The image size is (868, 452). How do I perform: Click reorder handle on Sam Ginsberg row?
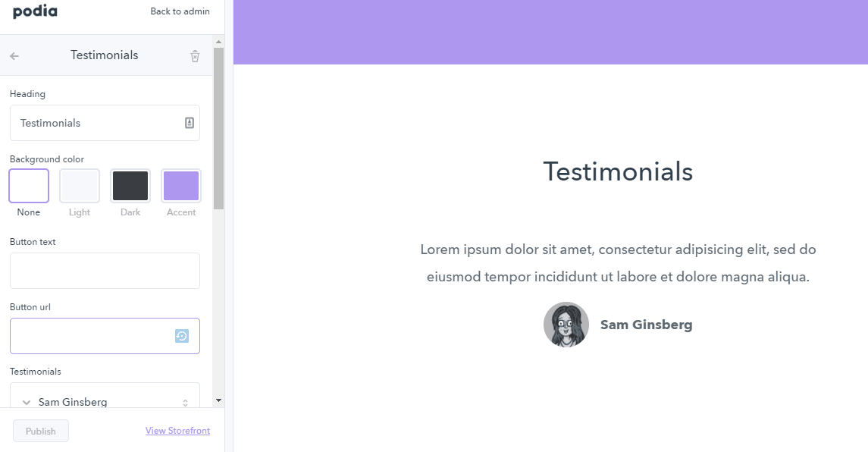click(x=186, y=403)
